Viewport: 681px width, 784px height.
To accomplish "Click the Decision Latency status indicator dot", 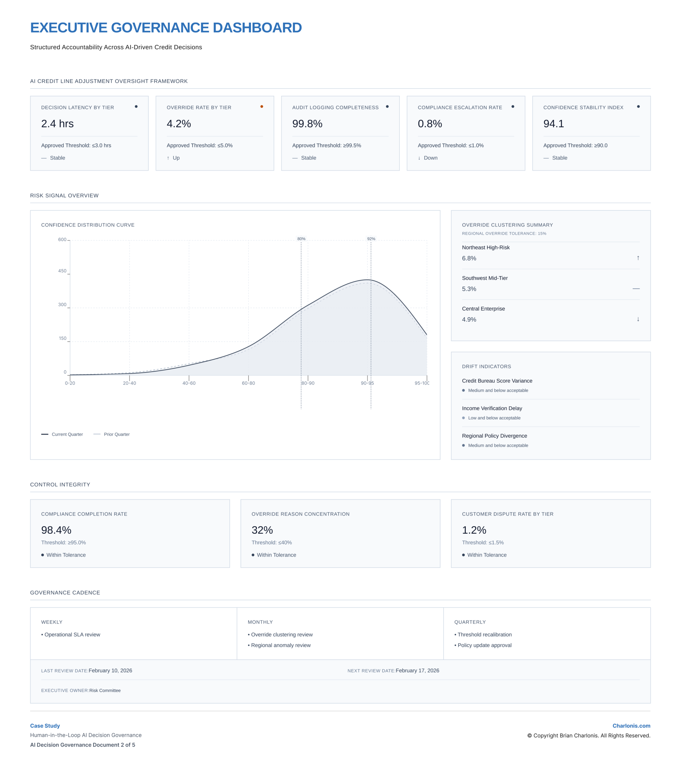I will point(137,107).
